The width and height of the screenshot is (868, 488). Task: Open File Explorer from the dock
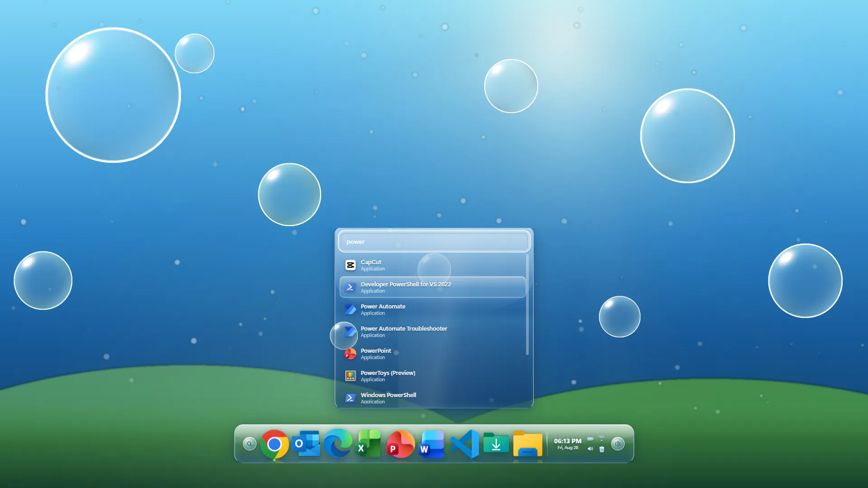point(528,444)
